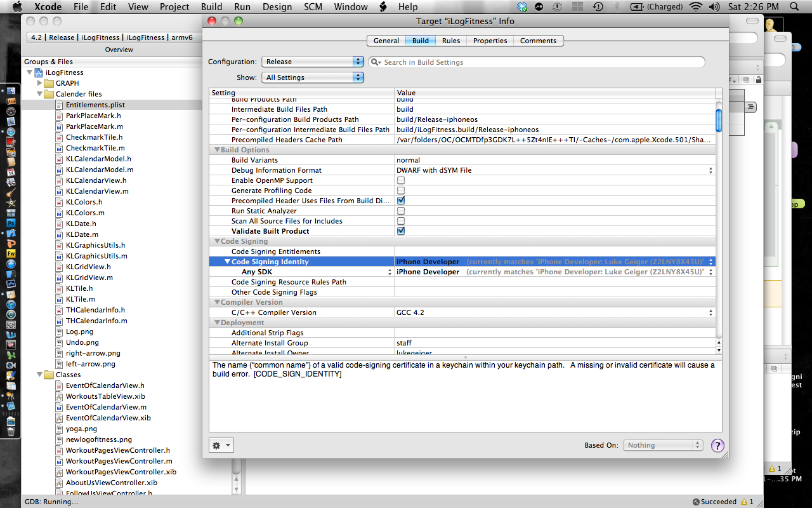
Task: Open the gear action menu button
Action: pos(221,445)
